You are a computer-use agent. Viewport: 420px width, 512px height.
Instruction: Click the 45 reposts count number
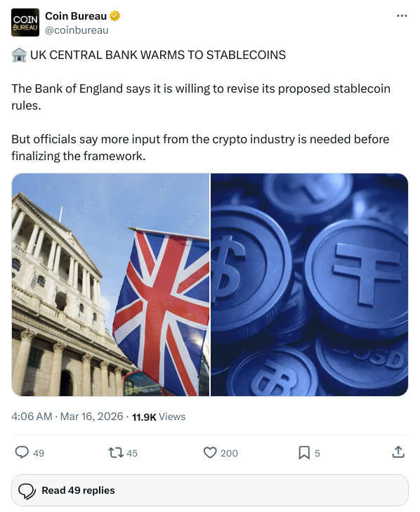coord(132,453)
